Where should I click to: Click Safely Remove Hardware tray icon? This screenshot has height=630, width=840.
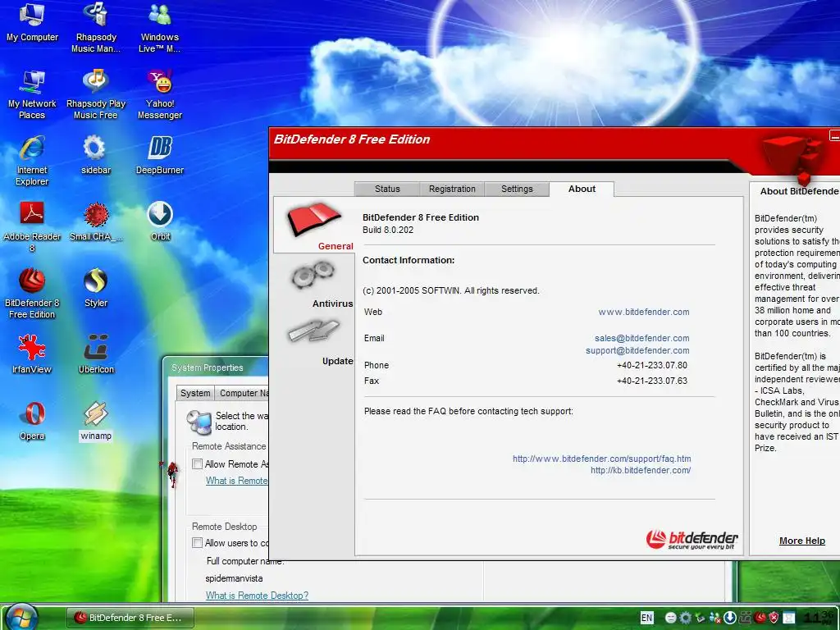coord(701,618)
